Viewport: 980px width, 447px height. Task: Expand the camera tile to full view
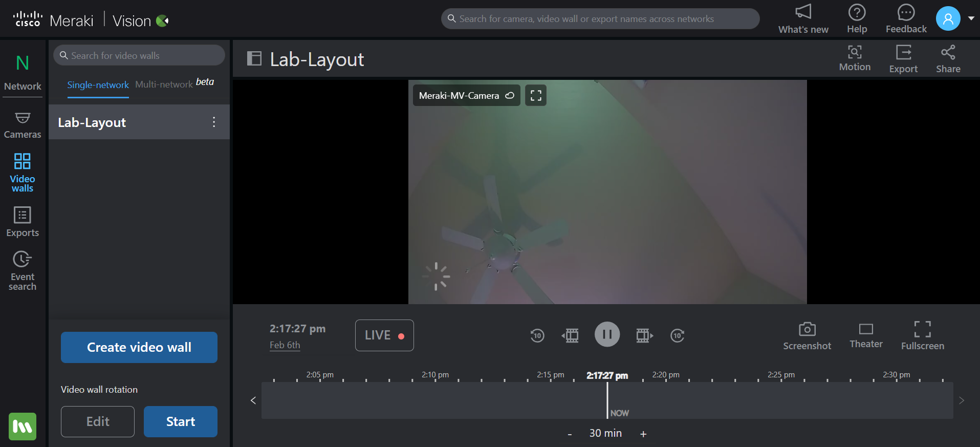(x=536, y=95)
